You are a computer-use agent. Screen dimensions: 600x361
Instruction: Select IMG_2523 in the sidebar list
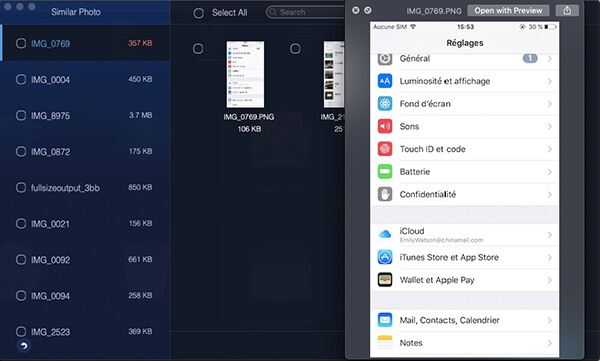pyautogui.click(x=85, y=332)
